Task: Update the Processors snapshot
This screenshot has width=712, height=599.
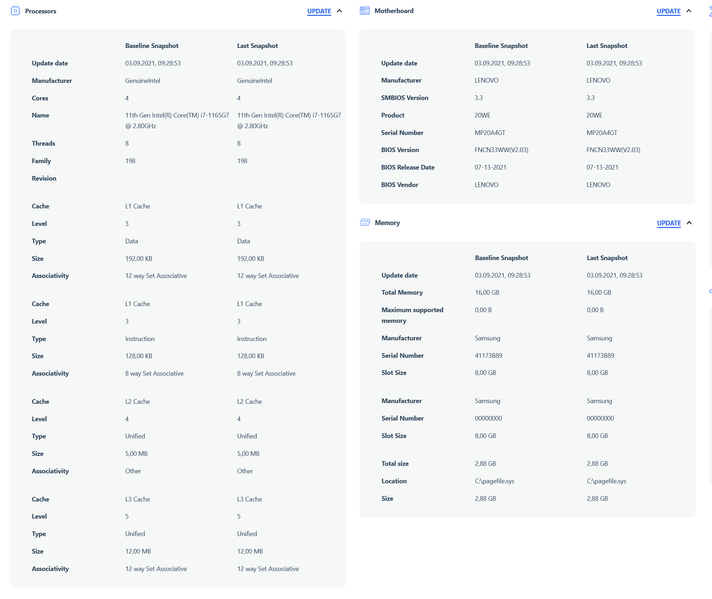Action: (319, 11)
